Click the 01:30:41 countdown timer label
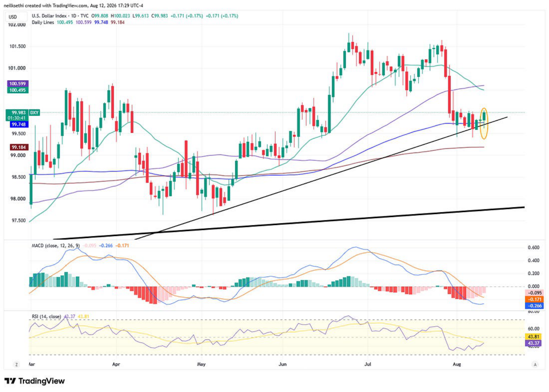Image resolution: width=549 pixels, height=392 pixels. tap(17, 118)
